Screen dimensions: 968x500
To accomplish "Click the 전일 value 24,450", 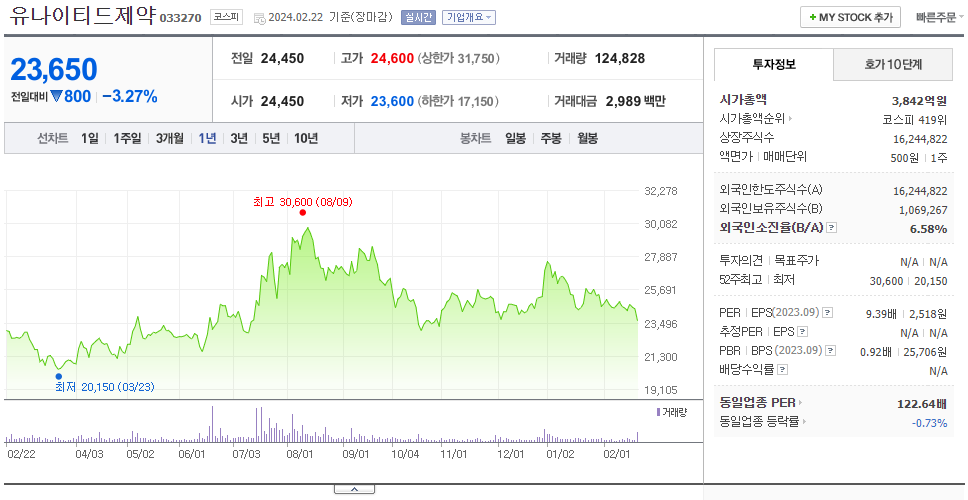I will (x=282, y=59).
